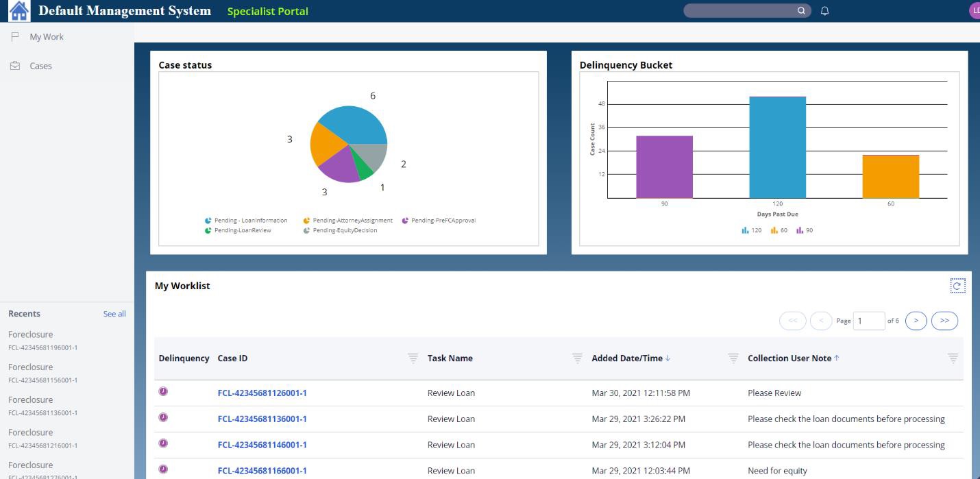Click Pending-EquityDecision legend icon
980x479 pixels.
coord(306,230)
